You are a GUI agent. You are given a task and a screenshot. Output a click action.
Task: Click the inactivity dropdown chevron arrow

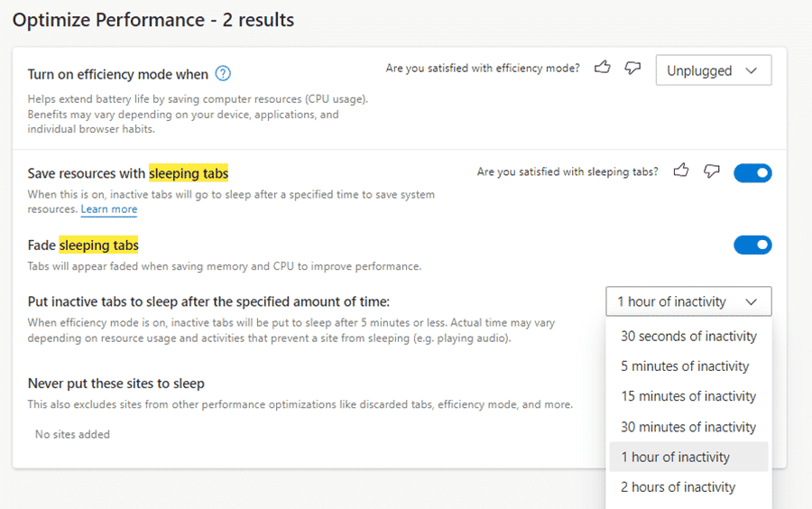pyautogui.click(x=751, y=302)
